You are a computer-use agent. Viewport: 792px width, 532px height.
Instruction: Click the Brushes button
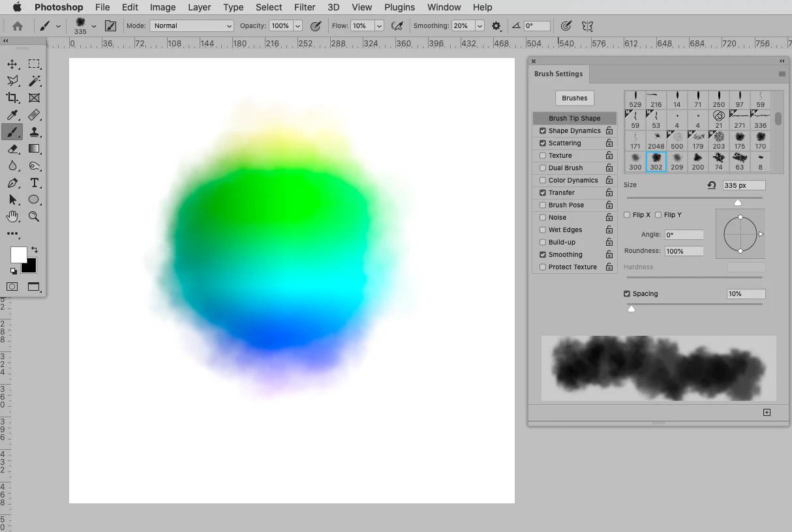(x=575, y=98)
